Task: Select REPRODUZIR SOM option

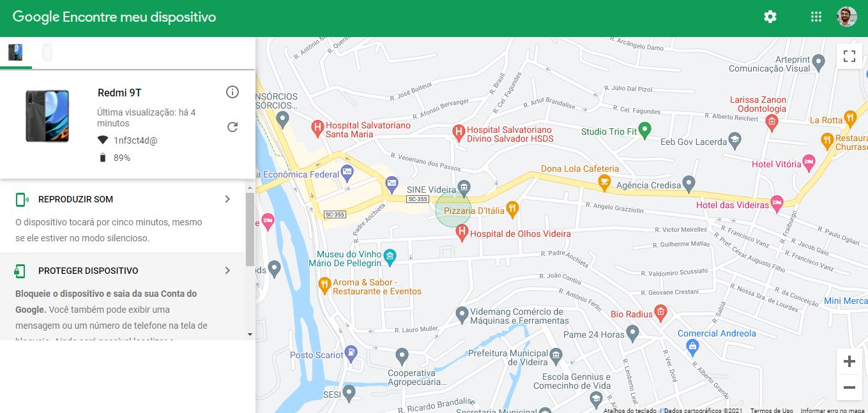Action: [75, 199]
